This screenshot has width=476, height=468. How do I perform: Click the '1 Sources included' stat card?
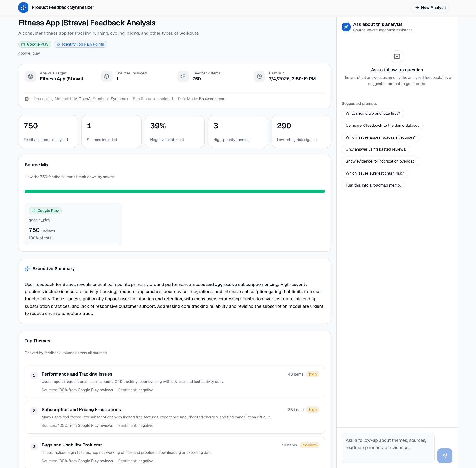tap(112, 131)
